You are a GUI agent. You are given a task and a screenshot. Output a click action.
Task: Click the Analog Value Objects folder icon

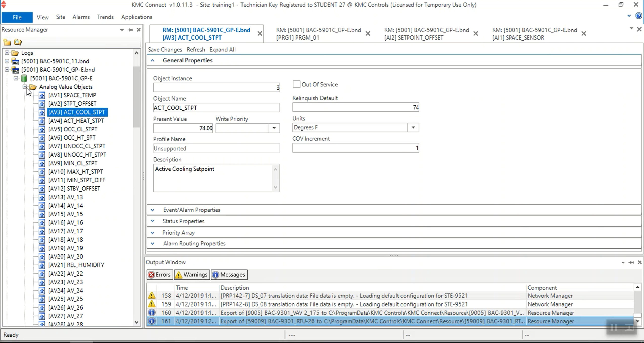click(x=34, y=87)
